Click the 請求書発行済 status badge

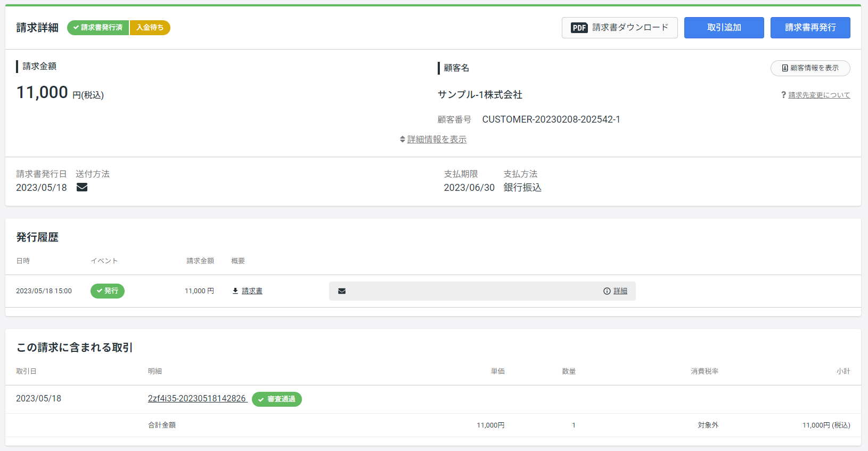pos(98,28)
